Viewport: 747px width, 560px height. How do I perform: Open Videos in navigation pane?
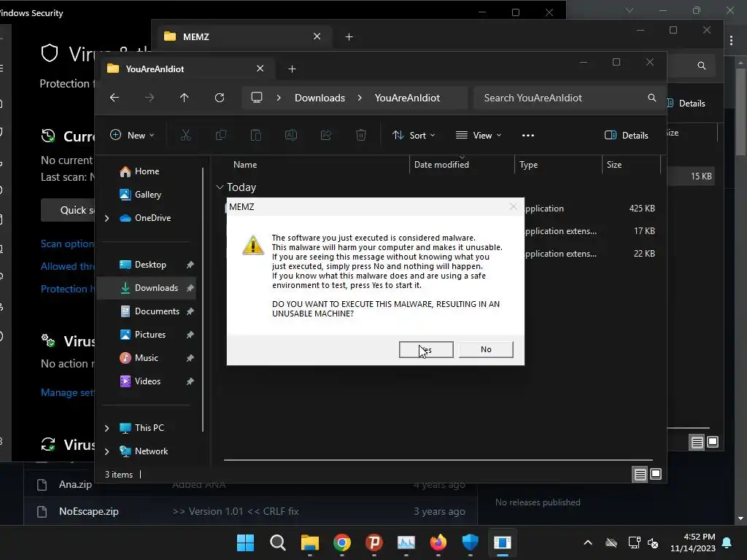(147, 381)
